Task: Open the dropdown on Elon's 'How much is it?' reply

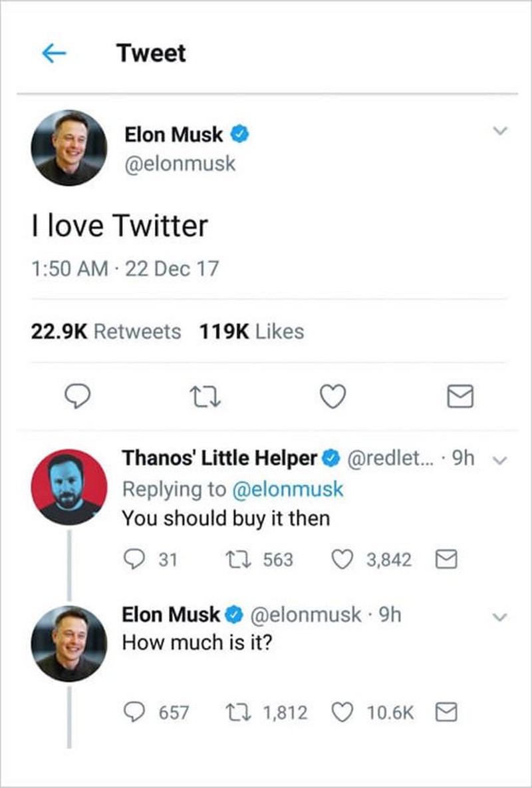Action: pyautogui.click(x=501, y=616)
